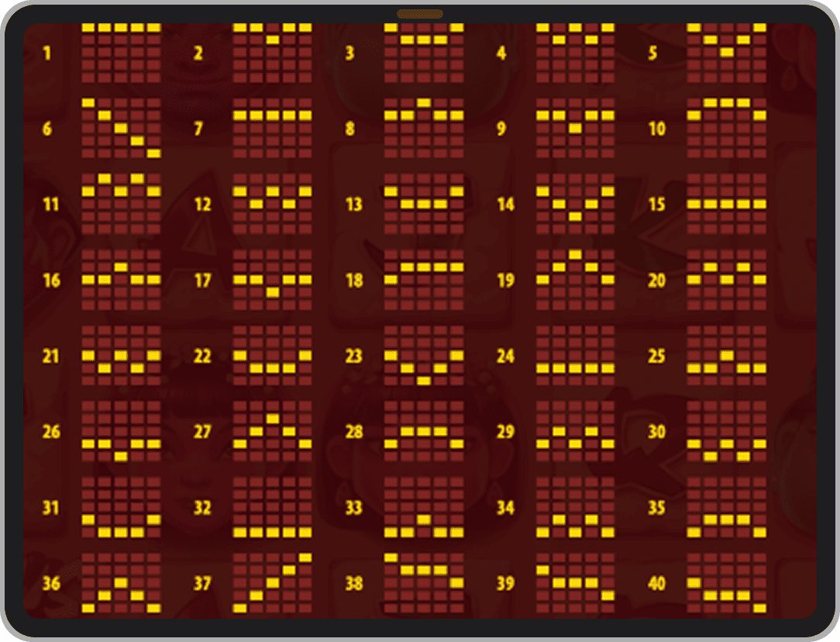Click the number 30 payline label
Viewport: 840px width, 642px height.
[x=656, y=432]
